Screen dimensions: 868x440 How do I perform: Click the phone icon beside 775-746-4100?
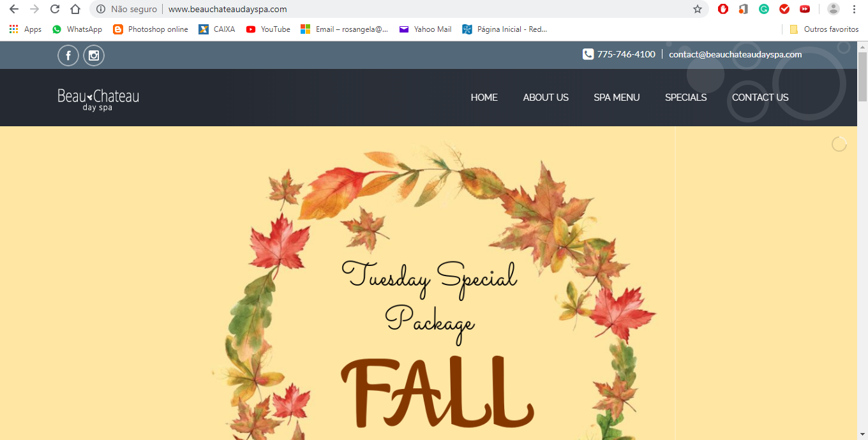[x=588, y=54]
